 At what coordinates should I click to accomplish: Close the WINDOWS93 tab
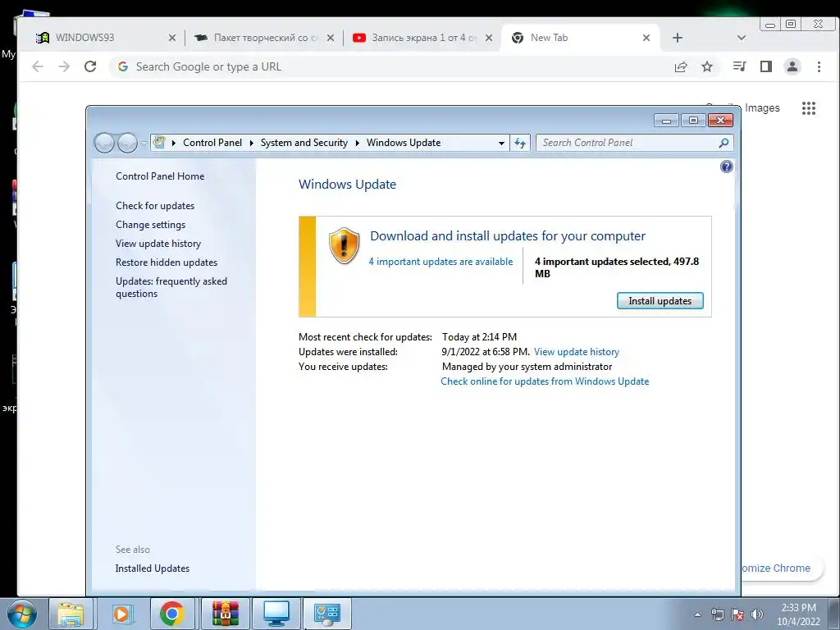click(172, 38)
